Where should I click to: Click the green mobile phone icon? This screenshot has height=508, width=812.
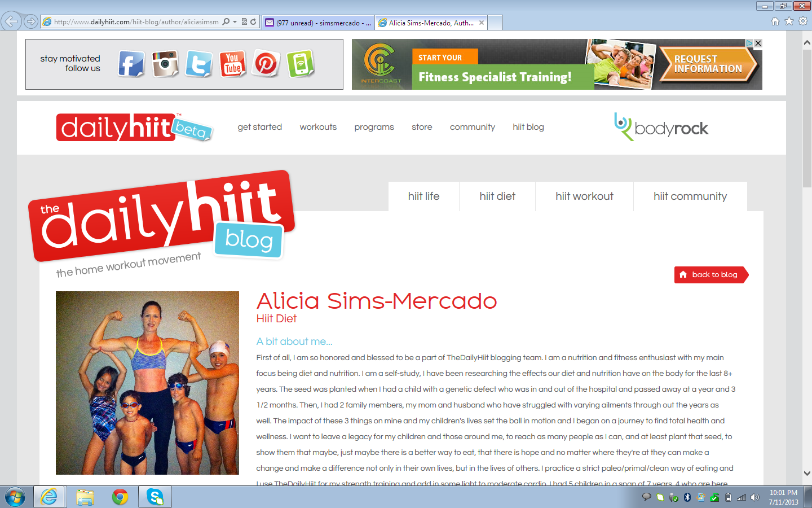301,64
